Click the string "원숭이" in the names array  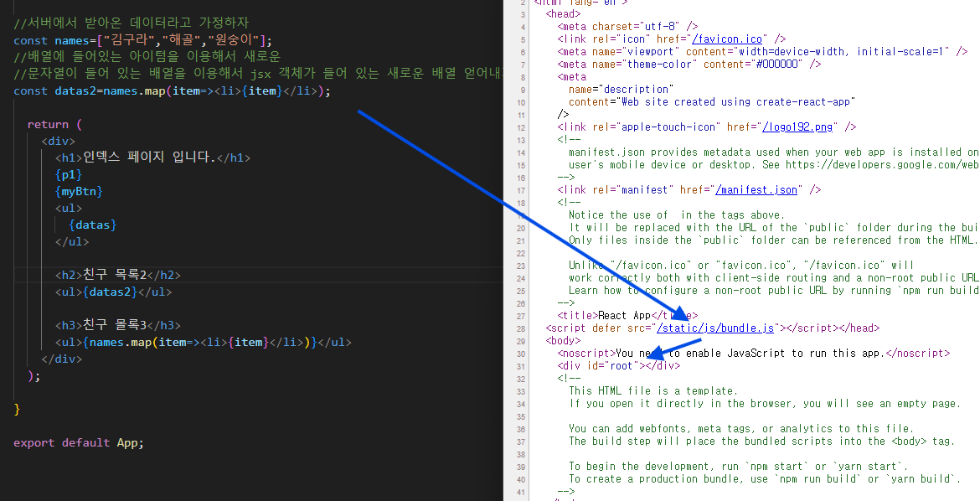pyautogui.click(x=233, y=41)
